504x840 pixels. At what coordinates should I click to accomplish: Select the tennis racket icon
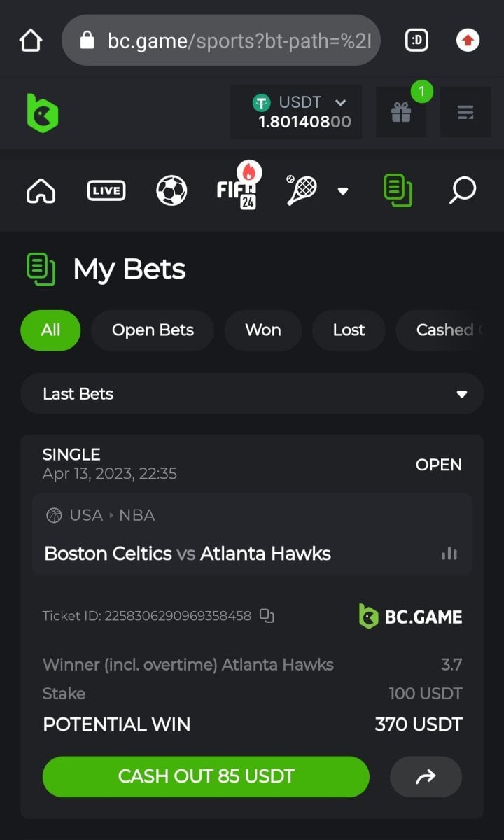pyautogui.click(x=302, y=190)
